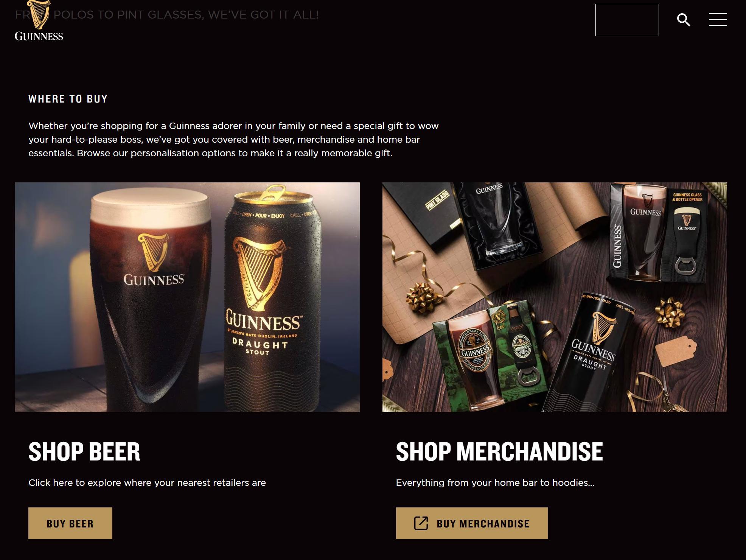Viewport: 746px width, 560px height.
Task: Open the hamburger menu
Action: coord(718,20)
